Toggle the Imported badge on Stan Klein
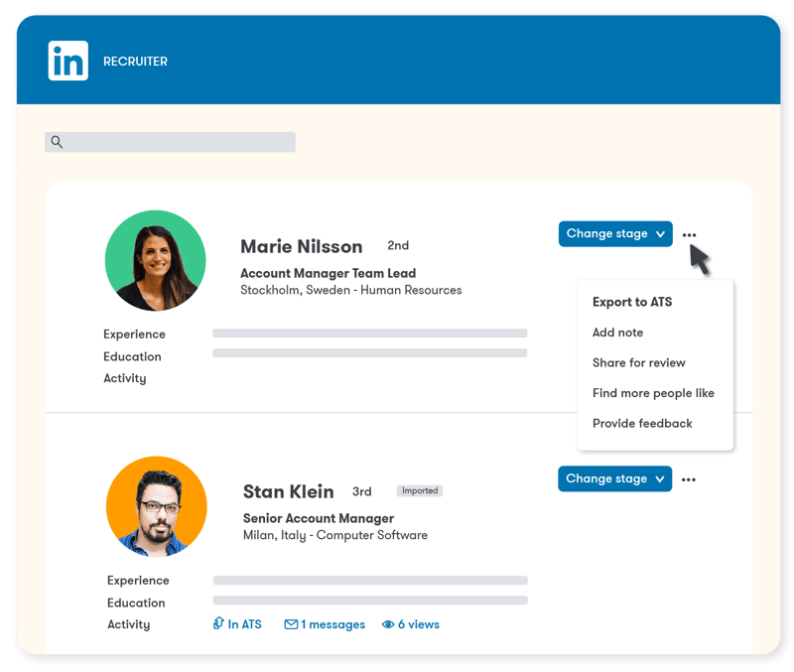The width and height of the screenshot is (794, 672). pyautogui.click(x=419, y=490)
